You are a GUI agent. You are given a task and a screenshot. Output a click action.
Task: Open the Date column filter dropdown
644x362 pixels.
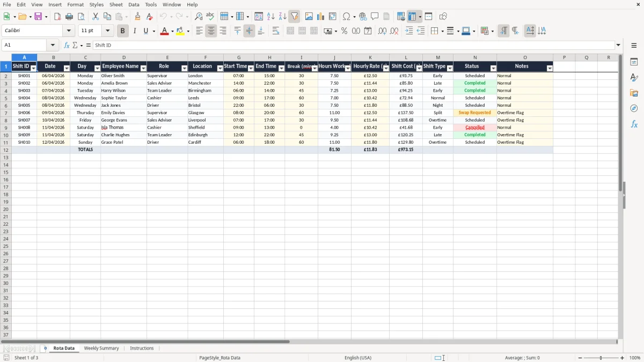(x=67, y=68)
